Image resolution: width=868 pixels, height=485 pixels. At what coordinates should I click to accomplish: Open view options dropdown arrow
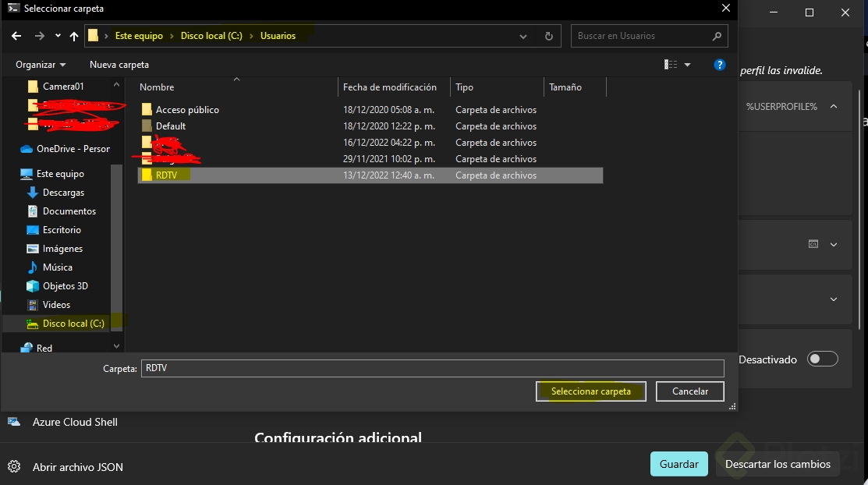688,65
